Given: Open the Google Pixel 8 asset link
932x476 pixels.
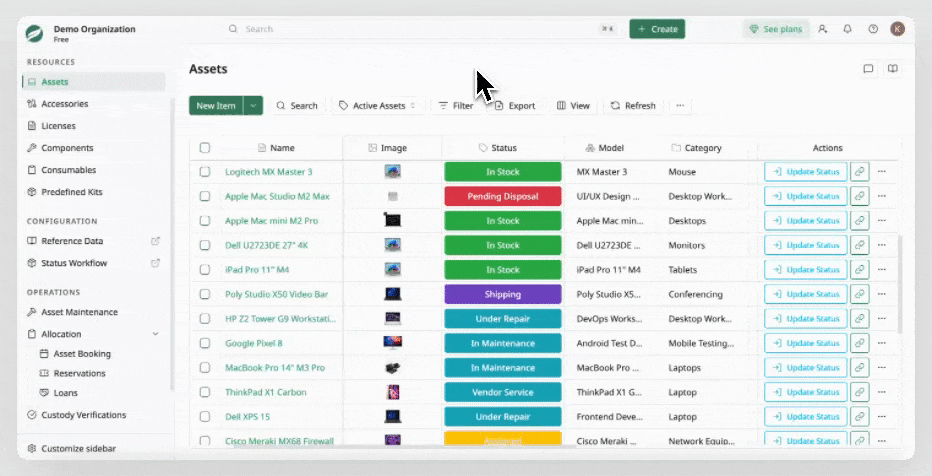Looking at the screenshot, I should coord(254,343).
